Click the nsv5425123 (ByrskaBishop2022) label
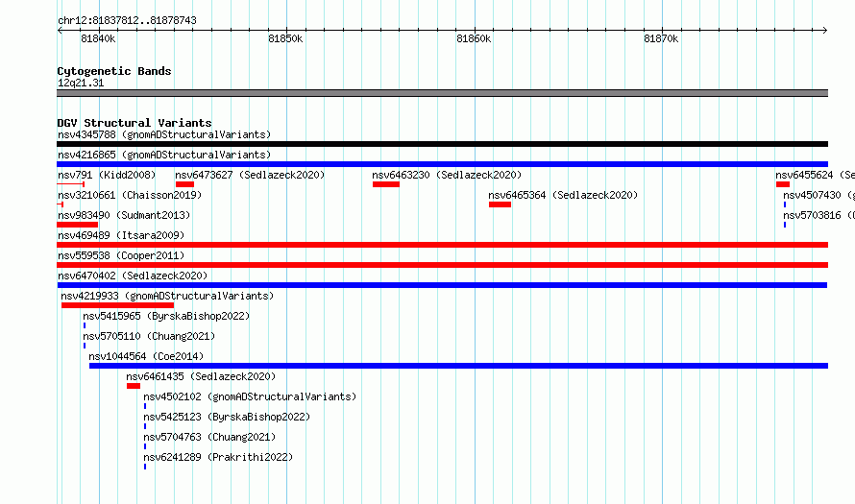Viewport: 855px width, 504px height. 227,417
